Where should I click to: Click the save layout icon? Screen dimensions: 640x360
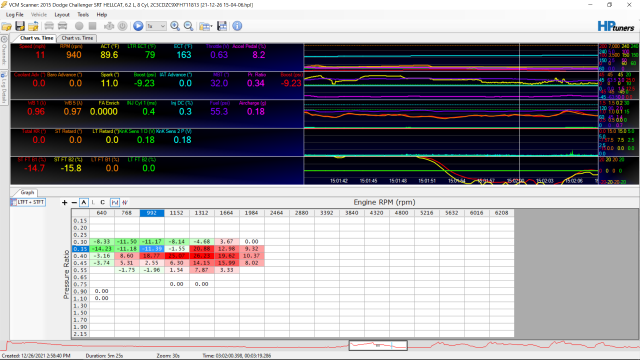point(222,26)
